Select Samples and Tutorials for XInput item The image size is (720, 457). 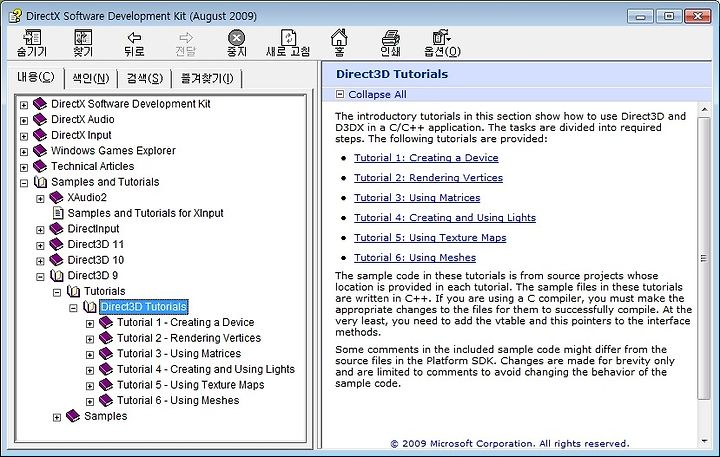[146, 213]
